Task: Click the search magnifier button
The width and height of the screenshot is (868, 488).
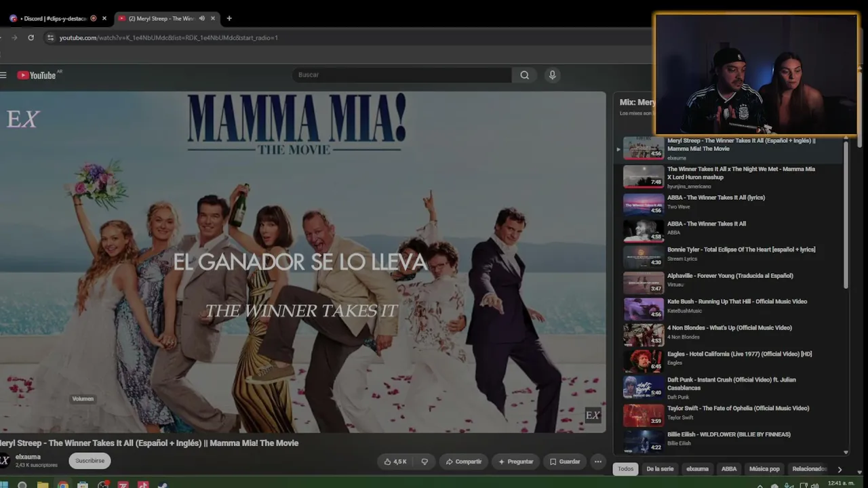Action: click(524, 75)
